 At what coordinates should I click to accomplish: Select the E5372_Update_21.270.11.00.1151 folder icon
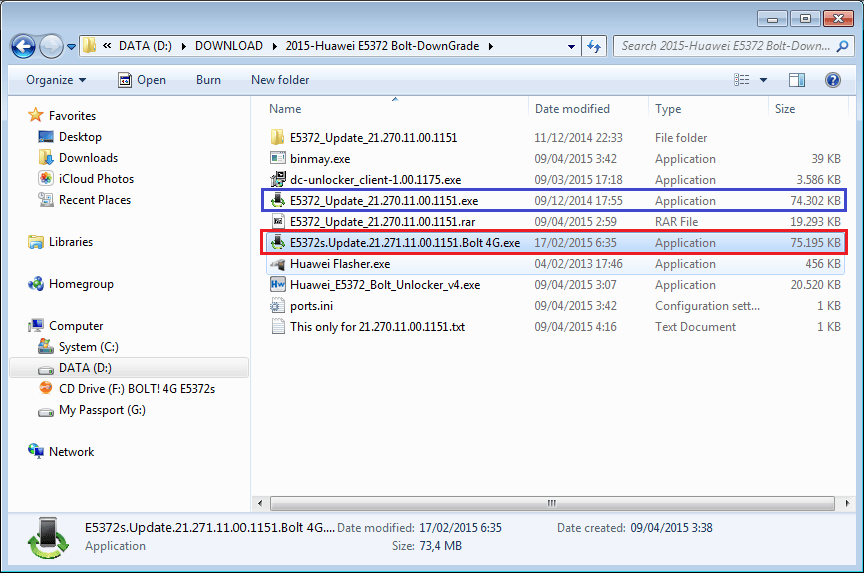point(278,137)
